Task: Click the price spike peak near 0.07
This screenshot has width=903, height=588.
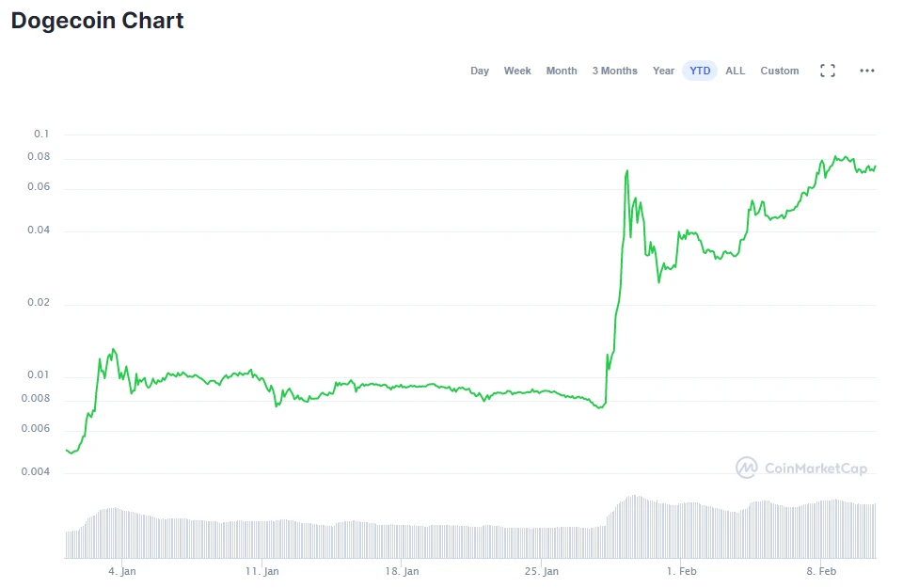Action: (626, 171)
